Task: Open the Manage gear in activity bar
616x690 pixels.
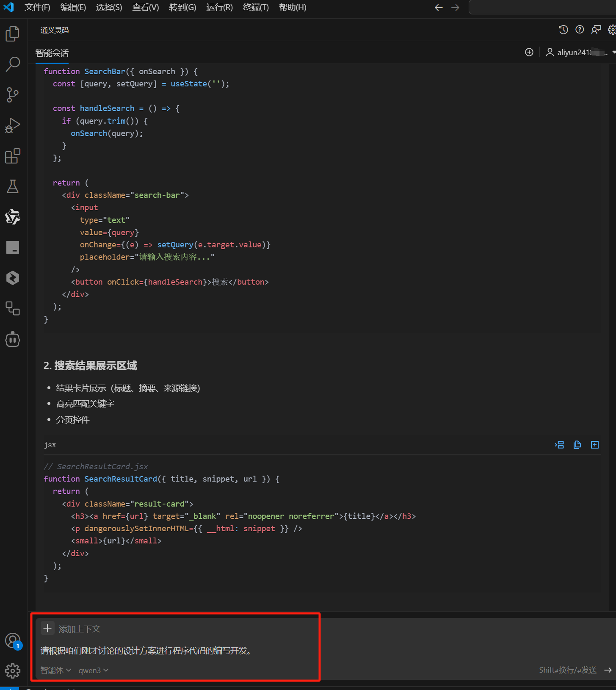Action: tap(13, 671)
